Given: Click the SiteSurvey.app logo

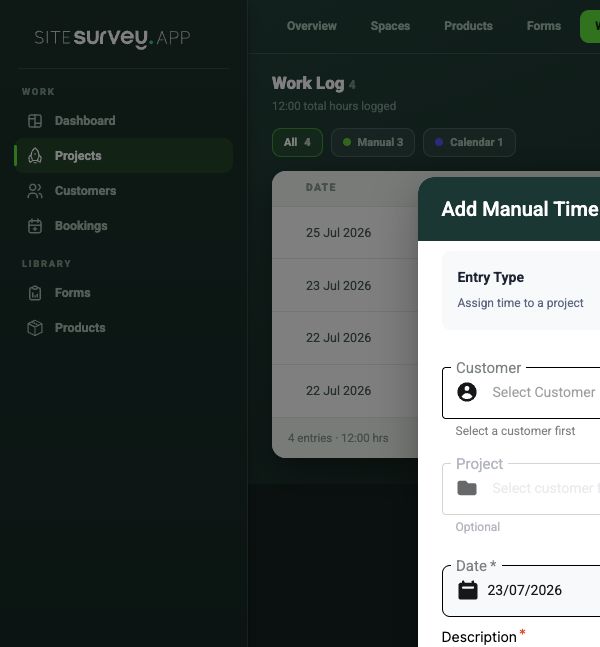Looking at the screenshot, I should tap(112, 38).
